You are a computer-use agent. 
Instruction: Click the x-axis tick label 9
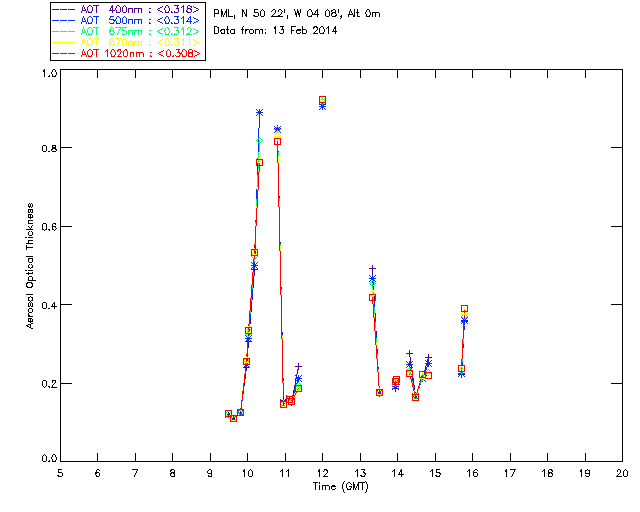[x=210, y=473]
